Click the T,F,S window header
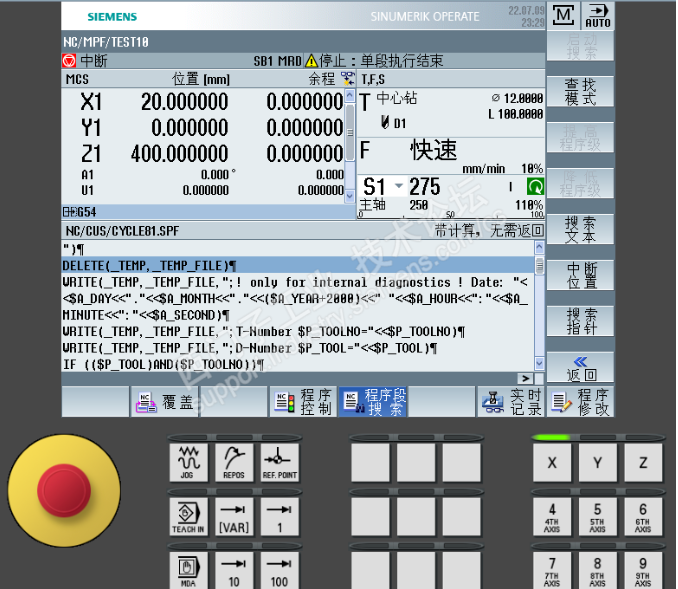 tap(373, 80)
